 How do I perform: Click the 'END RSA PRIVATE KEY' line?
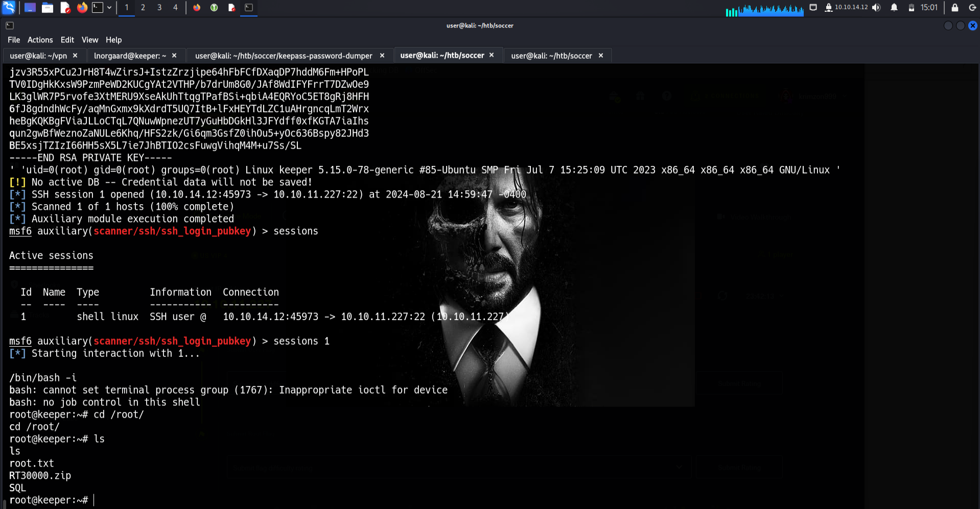coord(90,158)
